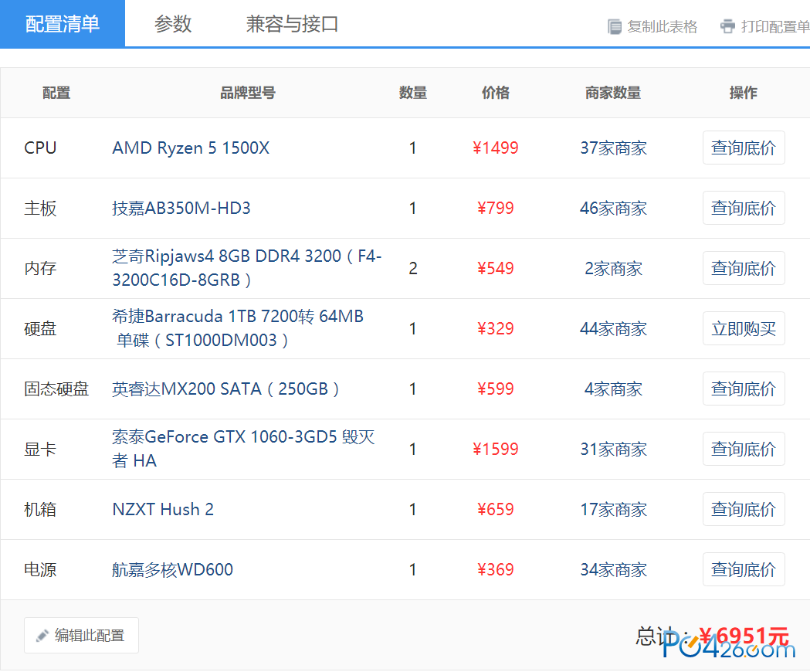The height and width of the screenshot is (672, 810).
Task: Click the 44家商家 merchant link
Action: point(613,329)
